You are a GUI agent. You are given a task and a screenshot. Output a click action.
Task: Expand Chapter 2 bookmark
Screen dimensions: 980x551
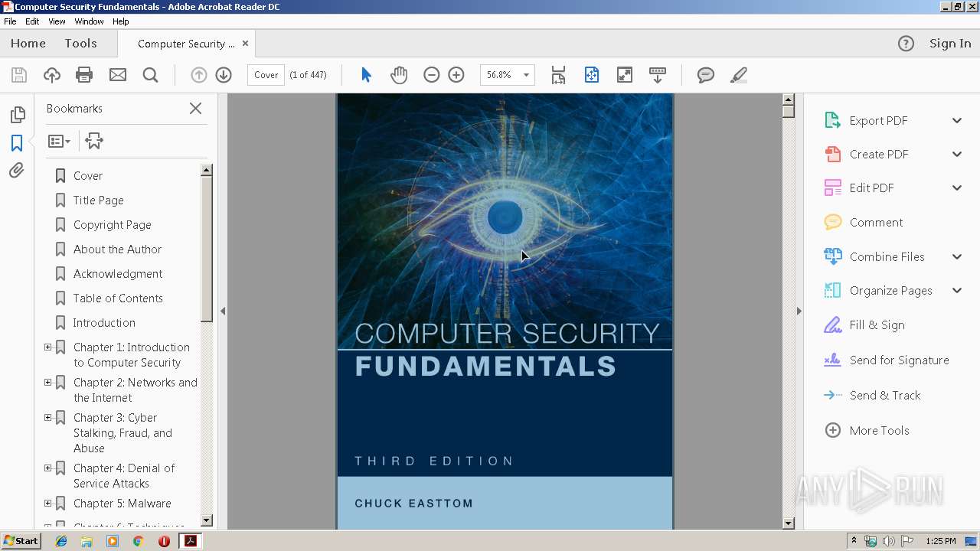(47, 383)
